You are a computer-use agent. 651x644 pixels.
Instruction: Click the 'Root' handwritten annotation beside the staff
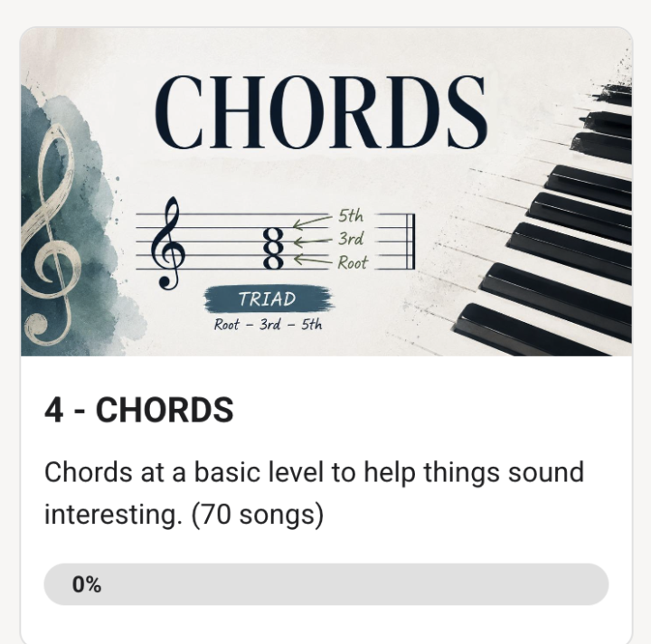pyautogui.click(x=353, y=262)
